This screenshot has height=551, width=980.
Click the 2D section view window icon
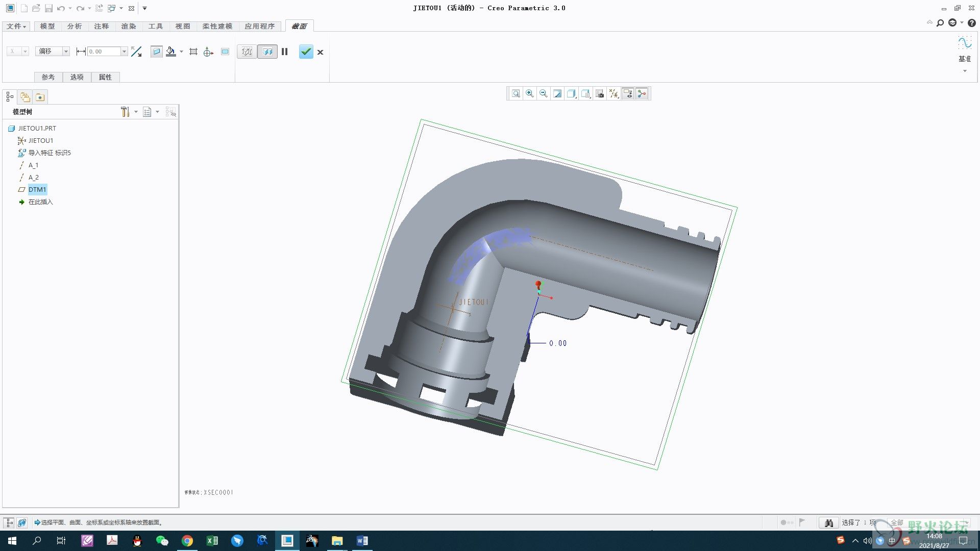[x=225, y=52]
